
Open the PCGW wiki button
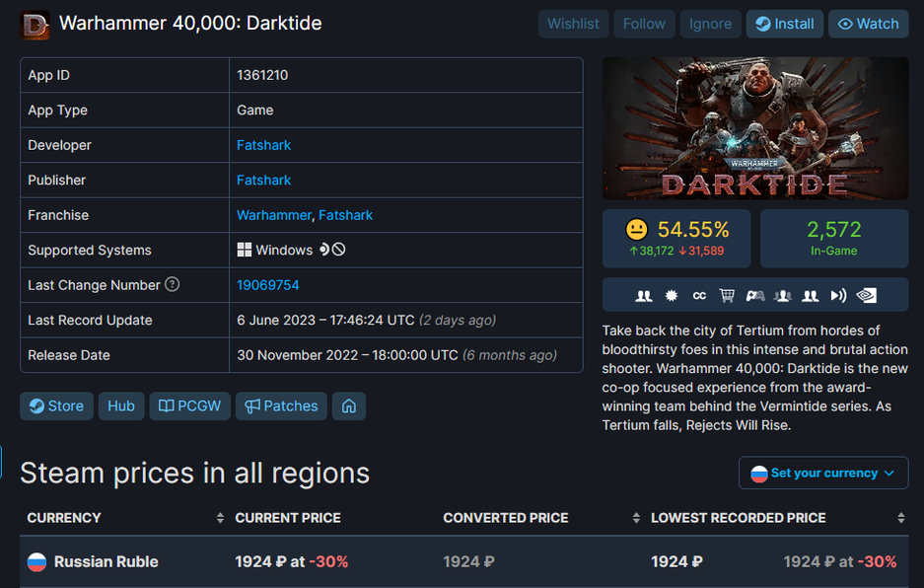[189, 406]
